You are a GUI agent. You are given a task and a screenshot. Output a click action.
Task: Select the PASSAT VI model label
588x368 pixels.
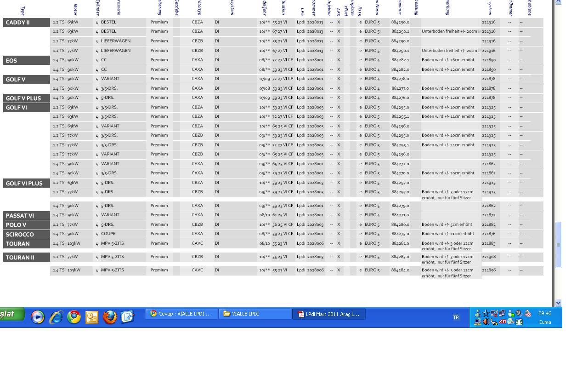pos(27,215)
